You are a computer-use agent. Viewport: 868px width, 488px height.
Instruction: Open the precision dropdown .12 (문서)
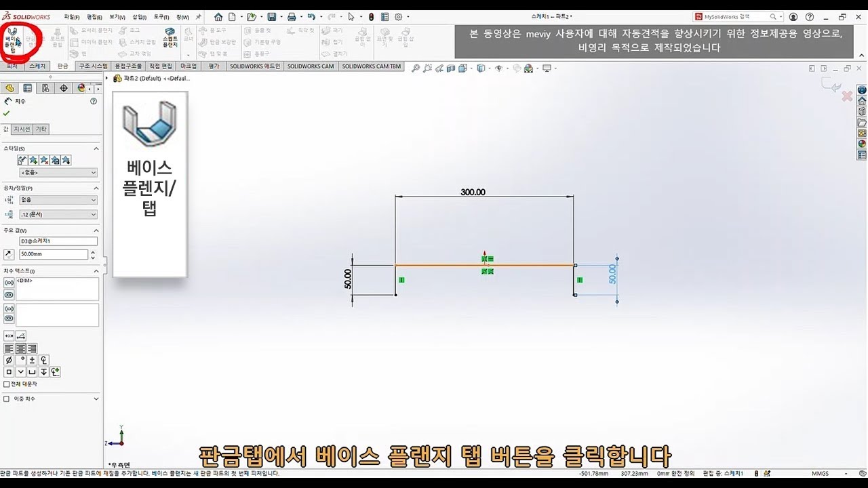58,214
